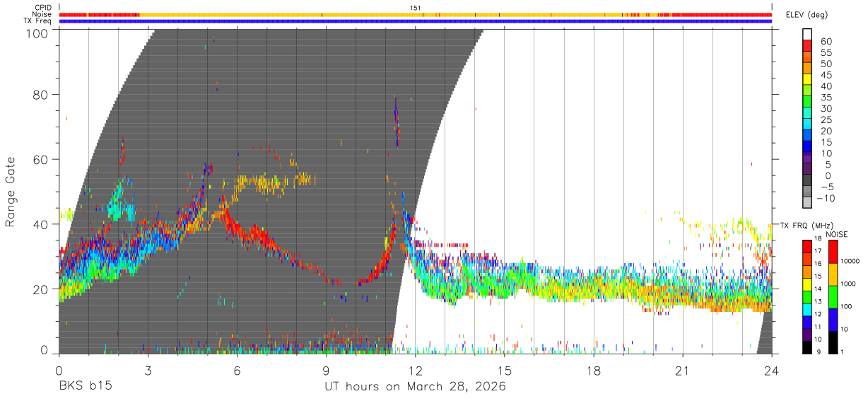This screenshot has width=868, height=401.
Task: Click the "BKS b15" radar beam label
Action: pyautogui.click(x=85, y=387)
